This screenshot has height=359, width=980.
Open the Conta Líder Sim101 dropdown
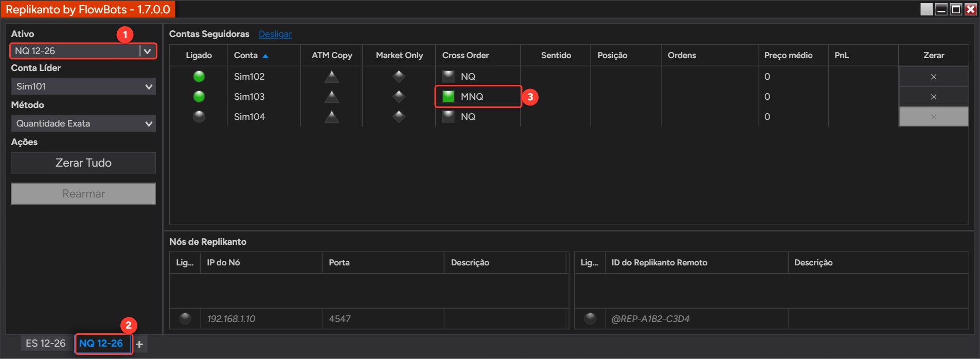click(x=83, y=86)
